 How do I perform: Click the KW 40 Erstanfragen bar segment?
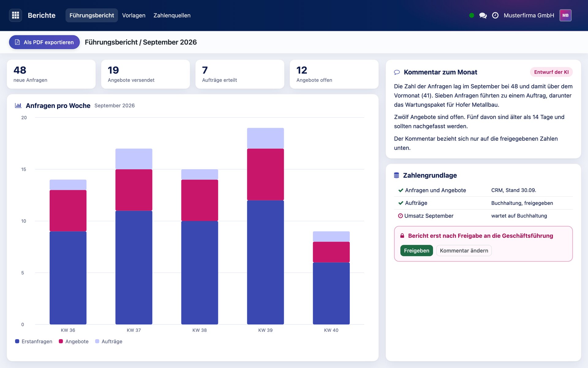331,293
